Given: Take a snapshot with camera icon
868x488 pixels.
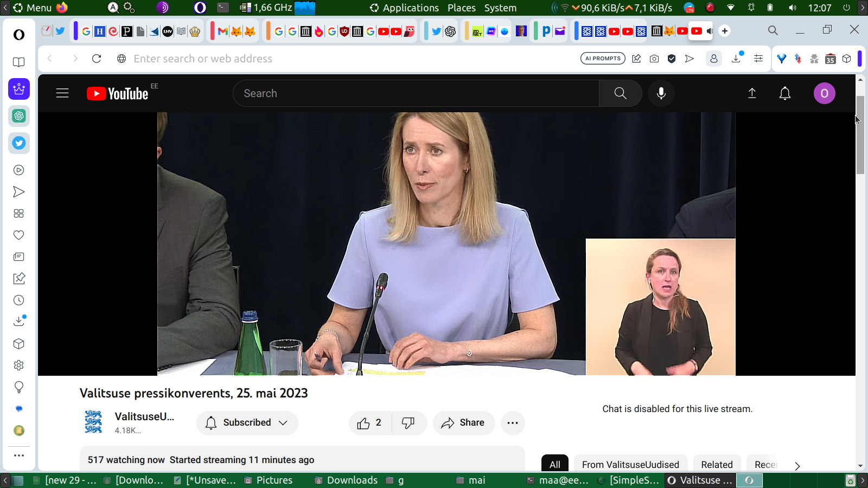Looking at the screenshot, I should (x=654, y=59).
